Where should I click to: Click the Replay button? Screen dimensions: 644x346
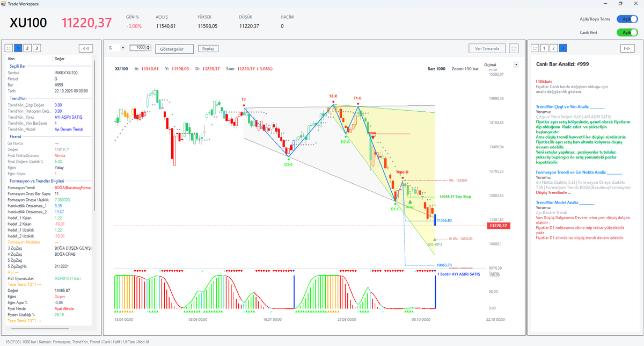click(x=208, y=48)
